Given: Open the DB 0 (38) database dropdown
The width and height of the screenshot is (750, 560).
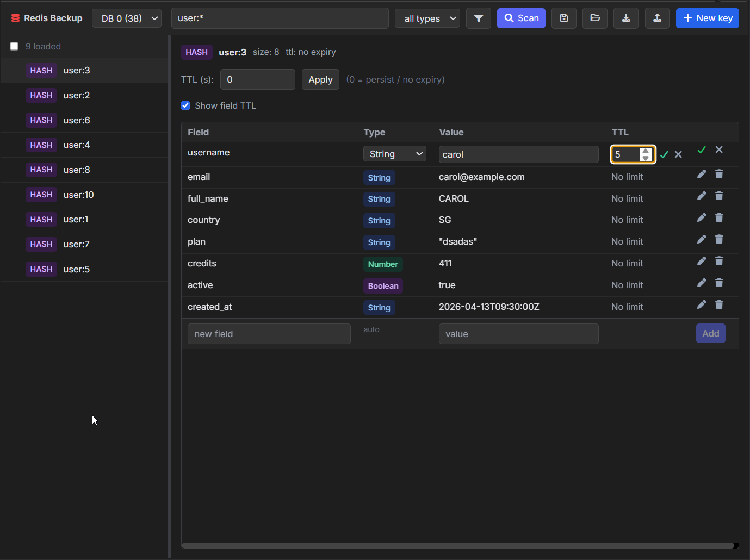Looking at the screenshot, I should point(127,18).
